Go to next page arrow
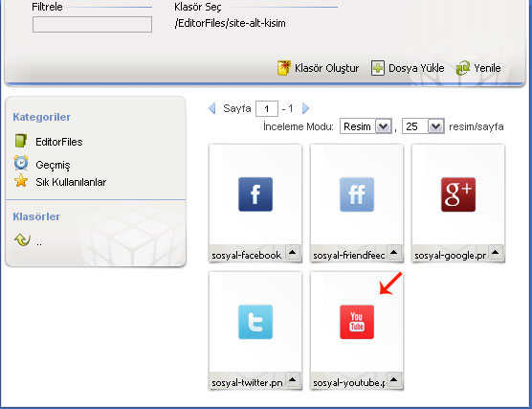Screen dimensions: 532x409 (305, 108)
